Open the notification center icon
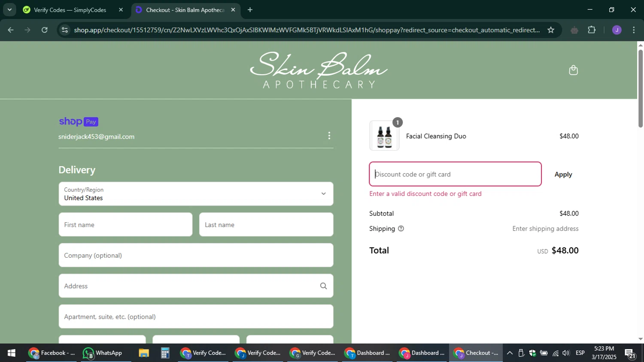This screenshot has width=644, height=362. [630, 354]
